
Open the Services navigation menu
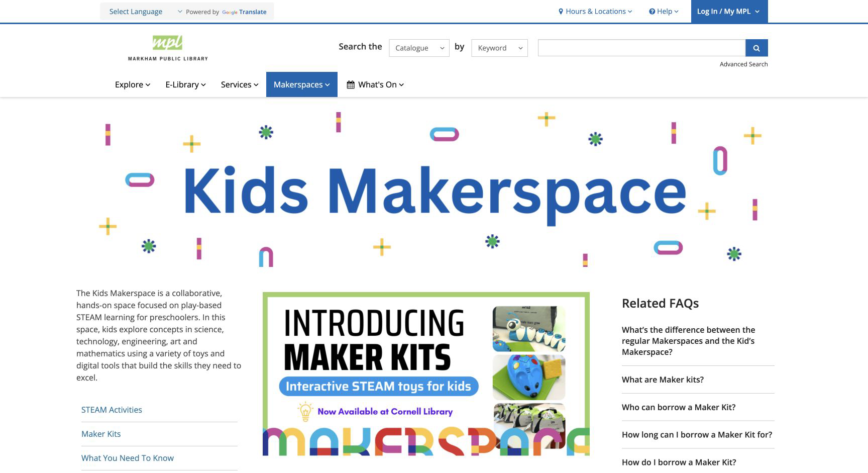coord(240,84)
